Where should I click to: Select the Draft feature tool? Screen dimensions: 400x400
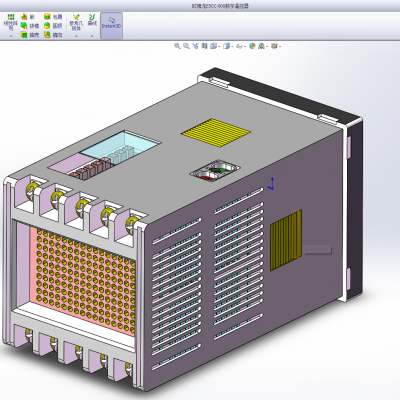coord(30,26)
